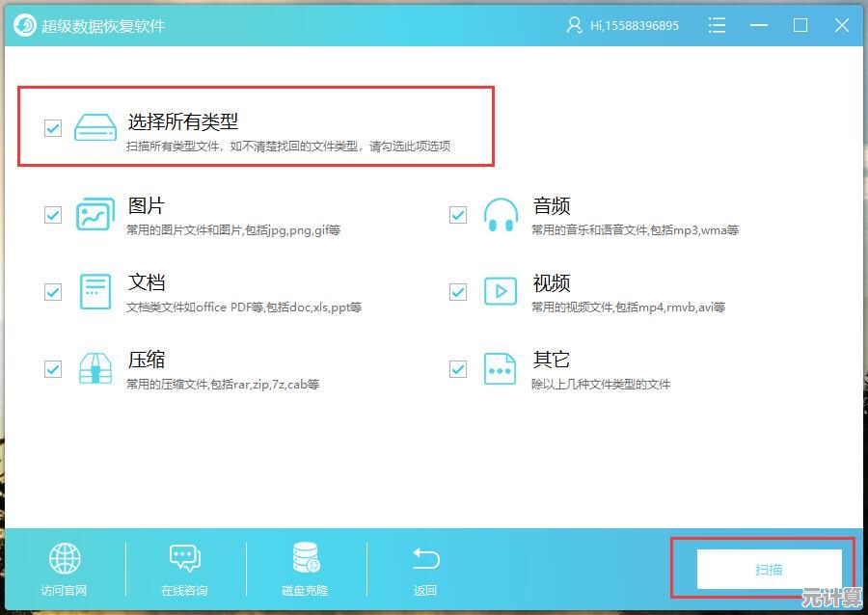This screenshot has width=868, height=615.
Task: Disable the 文档 documents checkbox
Action: pos(53,292)
